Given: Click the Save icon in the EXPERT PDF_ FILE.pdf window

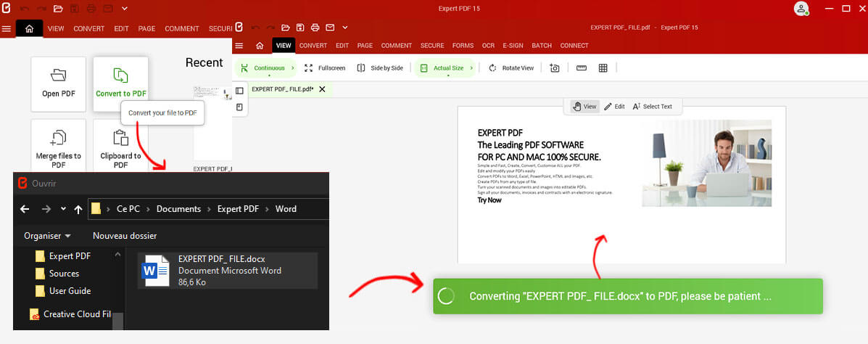Looking at the screenshot, I should coord(300,28).
